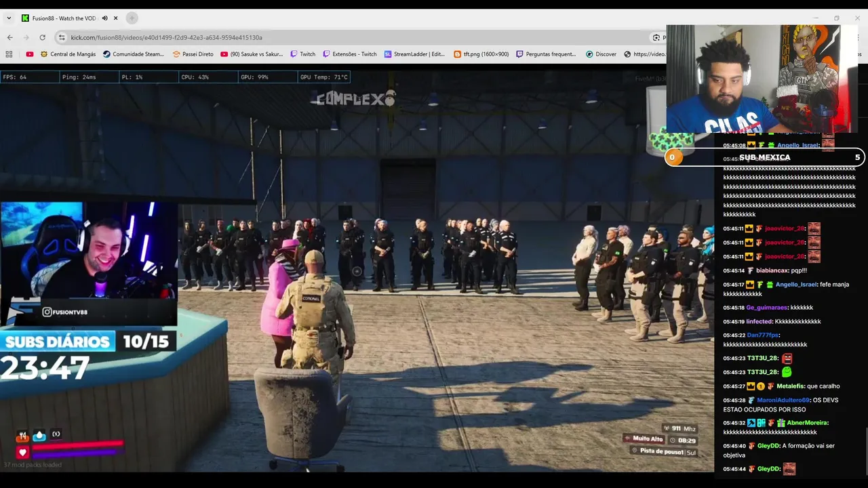Click GleyDD on the 'A formação' message
Screen dimensions: 868x488
(x=768, y=446)
